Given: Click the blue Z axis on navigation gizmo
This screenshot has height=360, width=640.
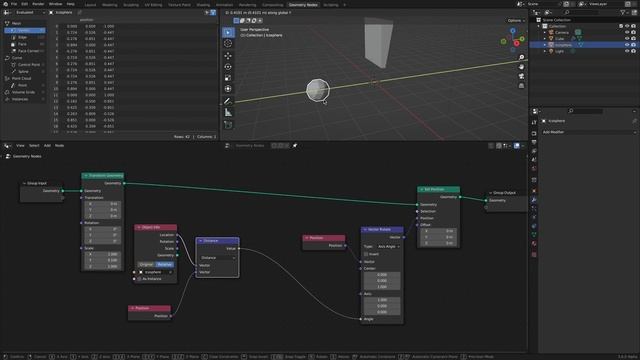Looking at the screenshot, I should point(513,31).
